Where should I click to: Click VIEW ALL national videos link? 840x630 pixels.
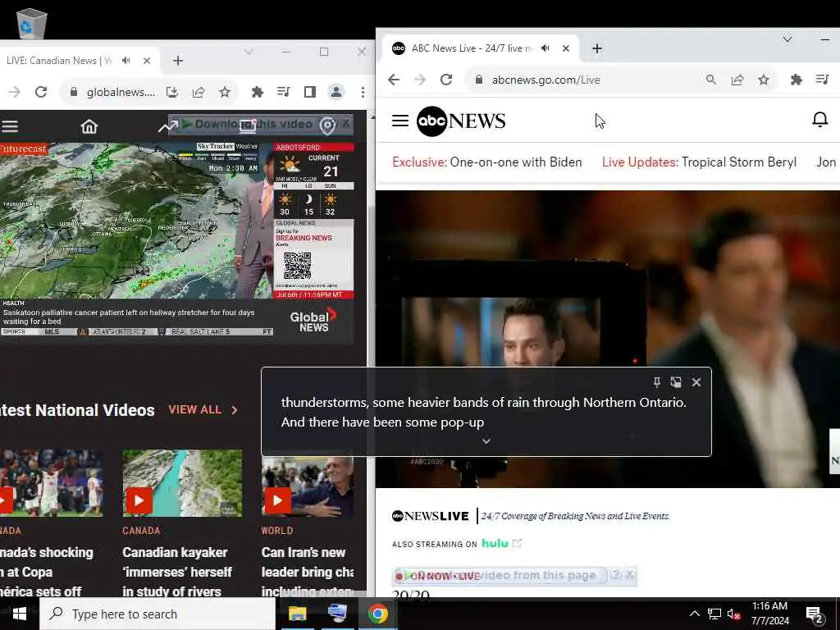203,410
